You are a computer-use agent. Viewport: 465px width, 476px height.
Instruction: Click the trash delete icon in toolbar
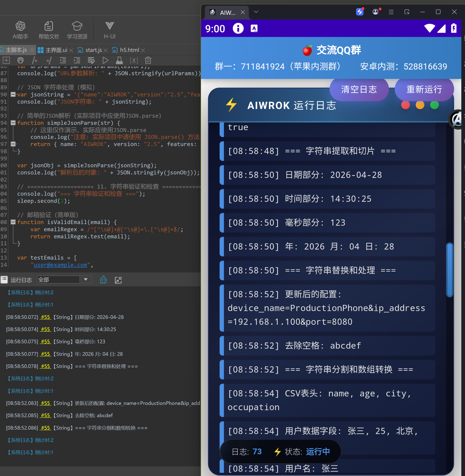click(148, 60)
